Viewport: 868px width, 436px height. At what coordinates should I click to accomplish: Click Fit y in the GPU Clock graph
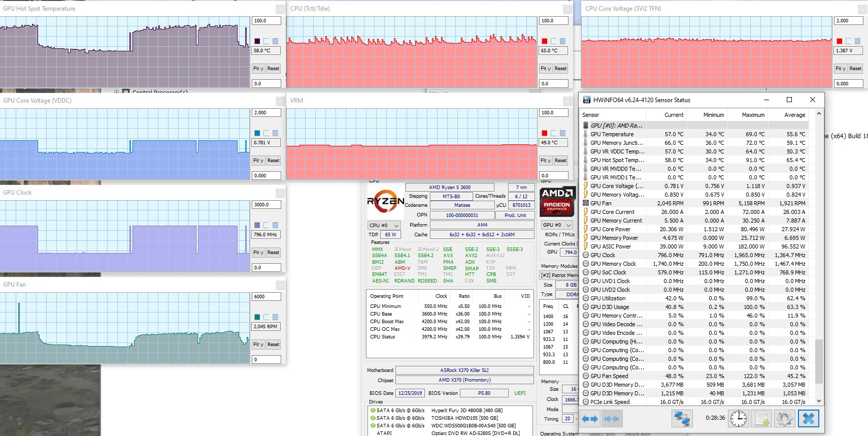click(x=258, y=253)
